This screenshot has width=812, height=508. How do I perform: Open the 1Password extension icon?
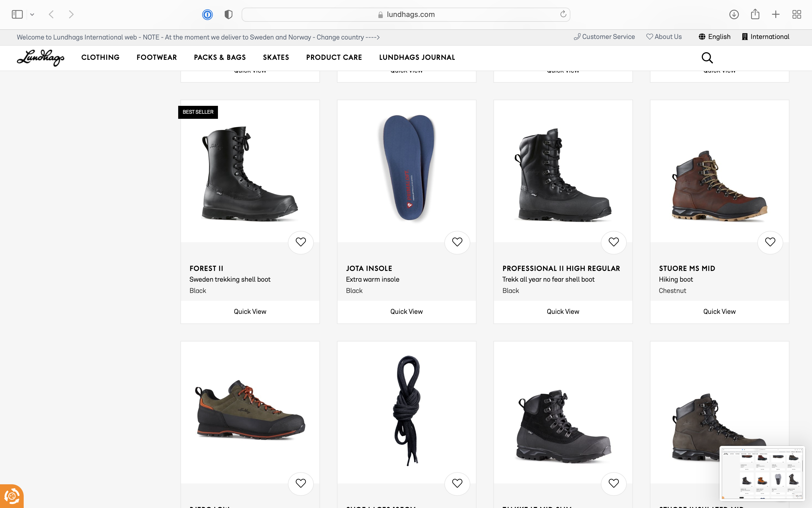[207, 14]
